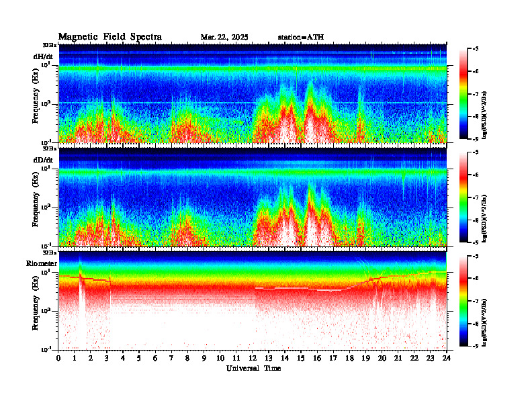Click the dD/dt spectrogram plot area
This screenshot has width=532, height=411.
pos(253,197)
